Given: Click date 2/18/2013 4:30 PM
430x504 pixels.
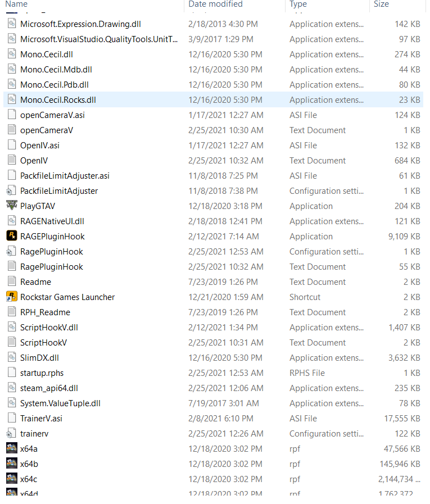Looking at the screenshot, I should pyautogui.click(x=223, y=24).
